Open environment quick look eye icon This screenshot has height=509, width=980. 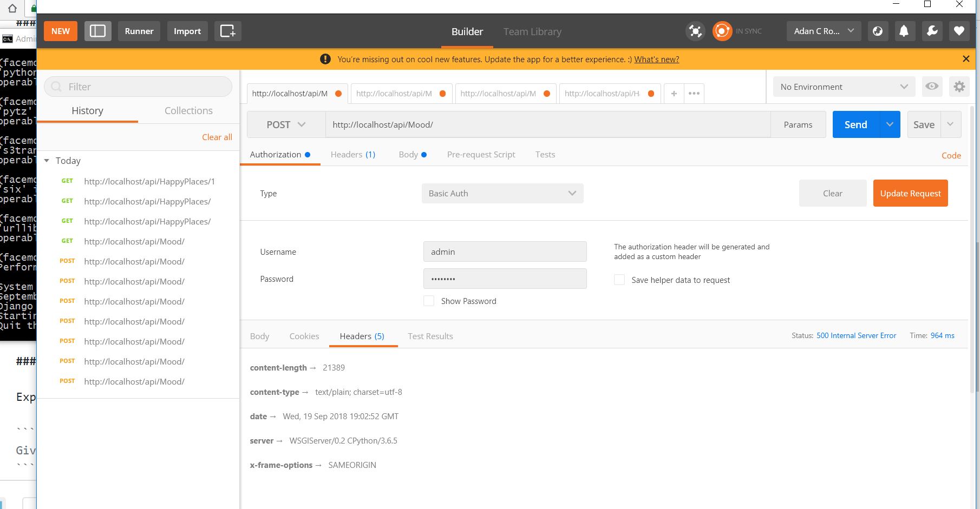click(x=932, y=87)
